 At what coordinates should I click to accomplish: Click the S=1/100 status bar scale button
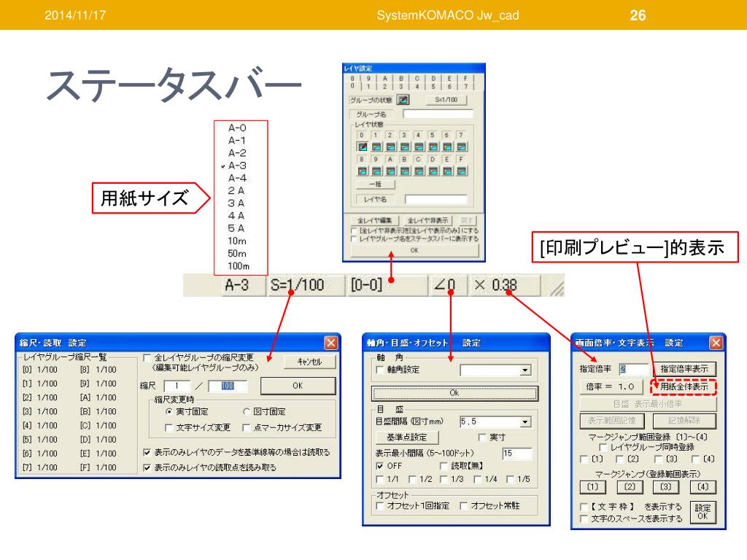[x=296, y=286]
